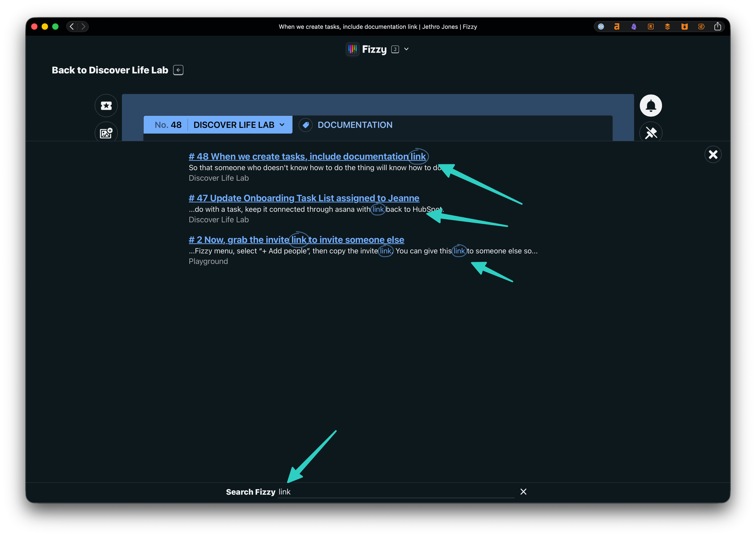
Task: Click the Documentation tag icon
Action: (306, 125)
